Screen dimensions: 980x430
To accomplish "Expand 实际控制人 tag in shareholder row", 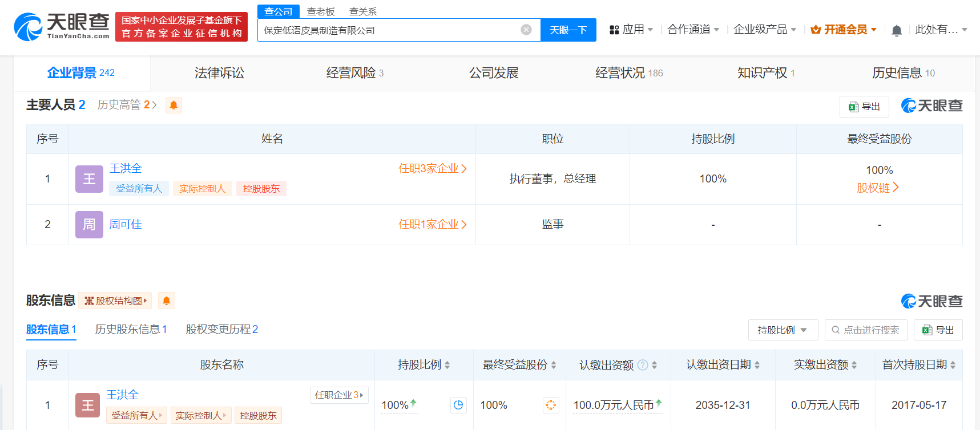I will point(201,416).
